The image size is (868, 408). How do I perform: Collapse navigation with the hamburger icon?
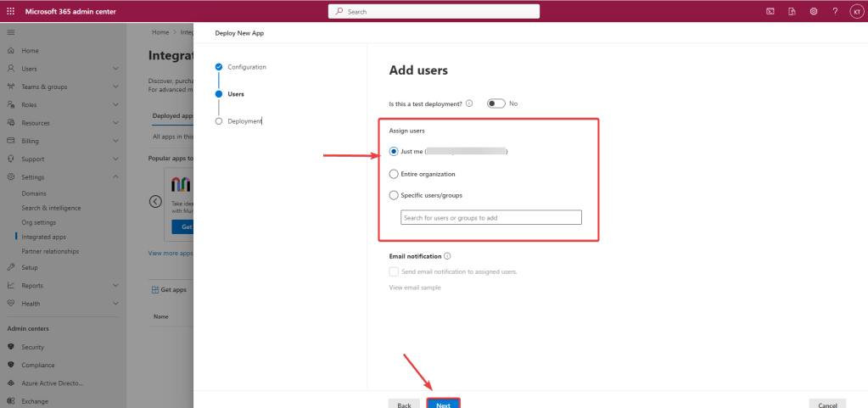(x=11, y=31)
